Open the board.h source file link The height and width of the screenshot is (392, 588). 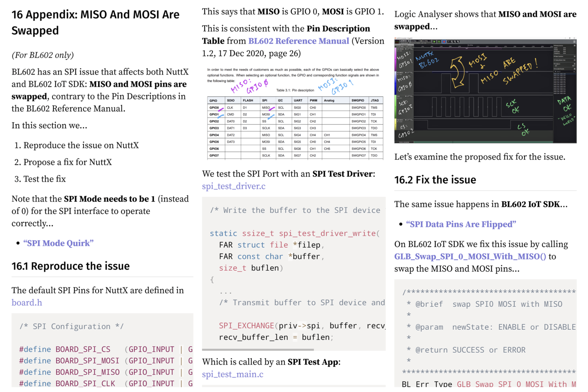click(27, 303)
